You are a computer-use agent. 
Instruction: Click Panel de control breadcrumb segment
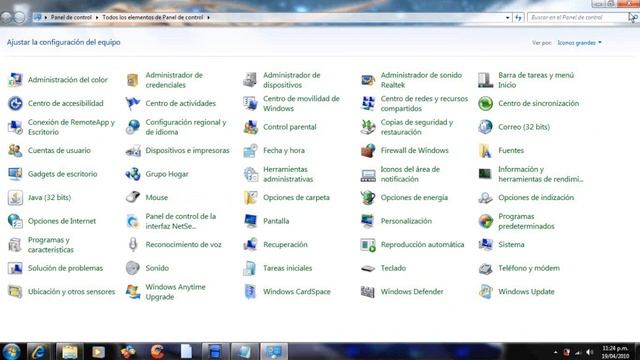[71, 18]
